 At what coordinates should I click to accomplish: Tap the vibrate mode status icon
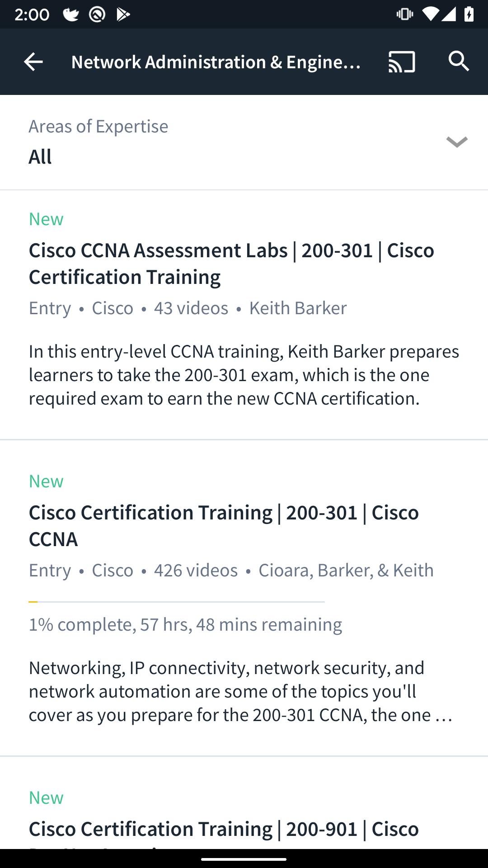tap(404, 14)
